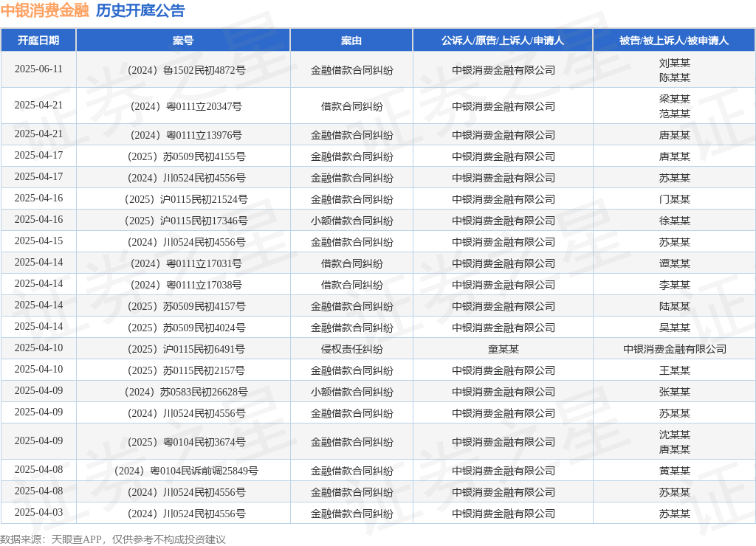The image size is (756, 546).
Task: Select case number (2024)粤0111立20347号
Action: 185,106
